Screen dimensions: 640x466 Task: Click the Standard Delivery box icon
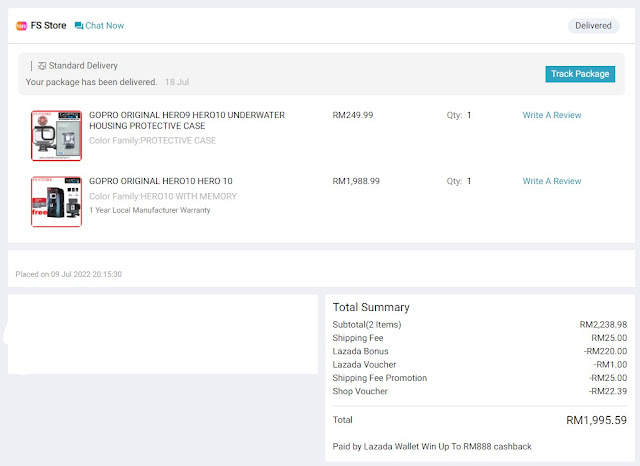42,66
